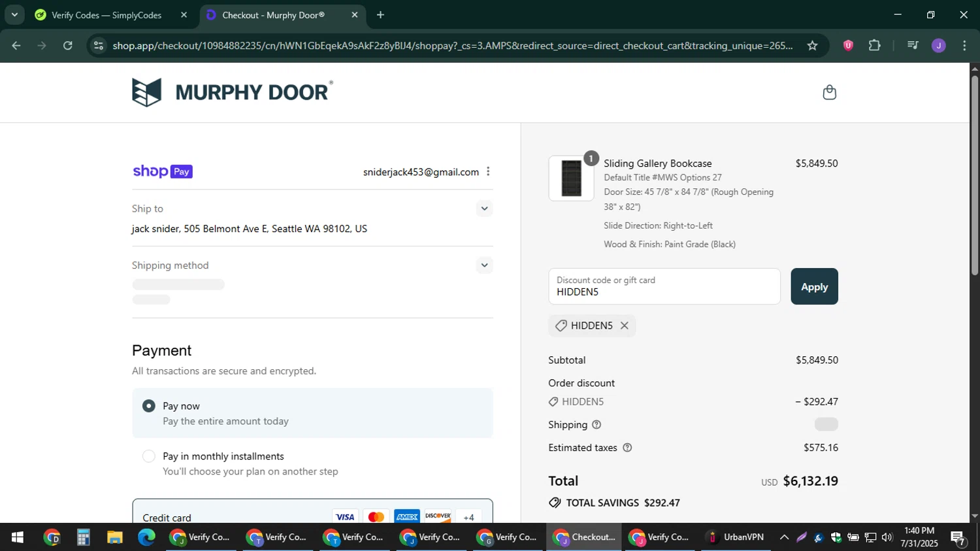Click the Murphy Door logo
Image resolution: width=980 pixels, height=551 pixels.
click(232, 92)
